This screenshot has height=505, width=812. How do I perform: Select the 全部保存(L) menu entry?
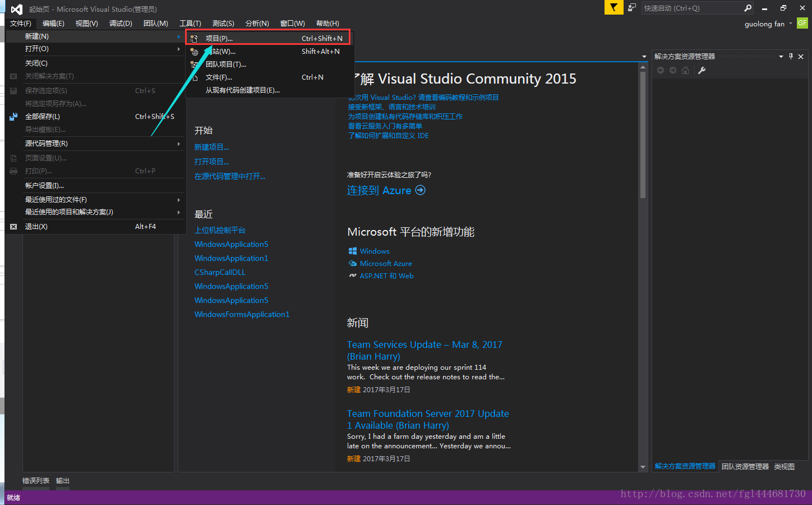(95, 117)
